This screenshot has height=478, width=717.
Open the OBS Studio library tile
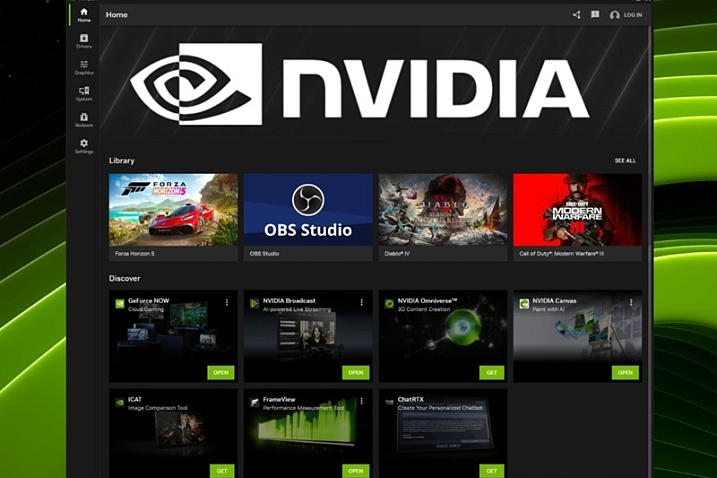pyautogui.click(x=308, y=217)
